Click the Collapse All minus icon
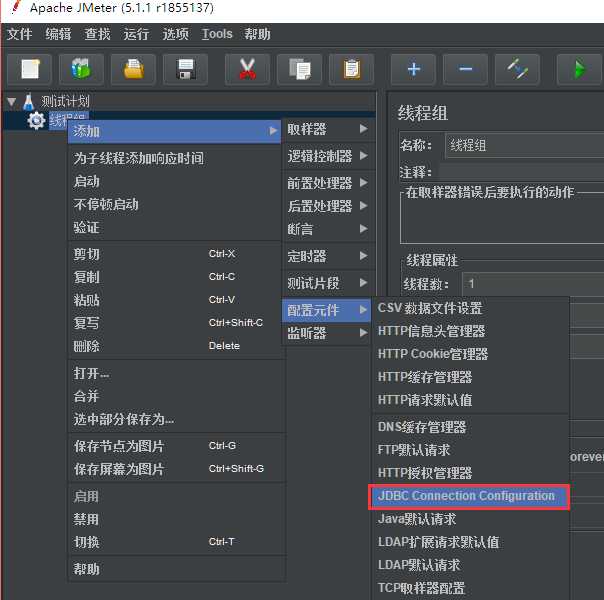 [465, 69]
